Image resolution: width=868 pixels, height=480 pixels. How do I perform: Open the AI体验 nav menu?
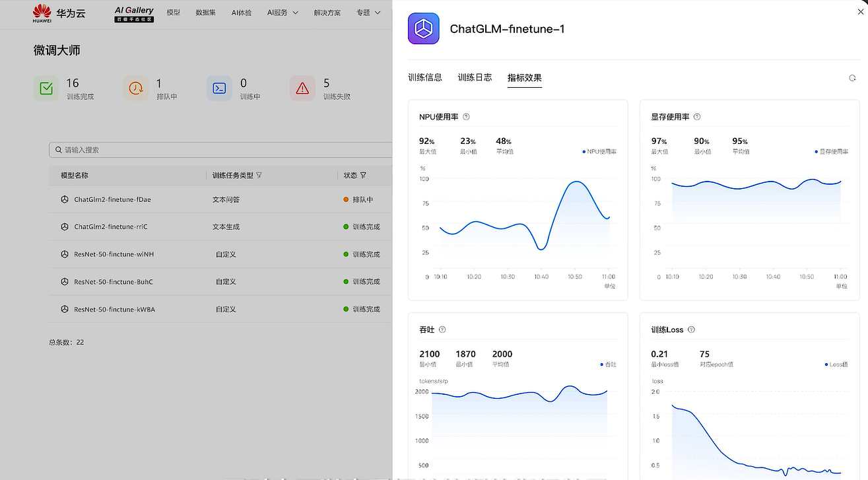tap(242, 13)
